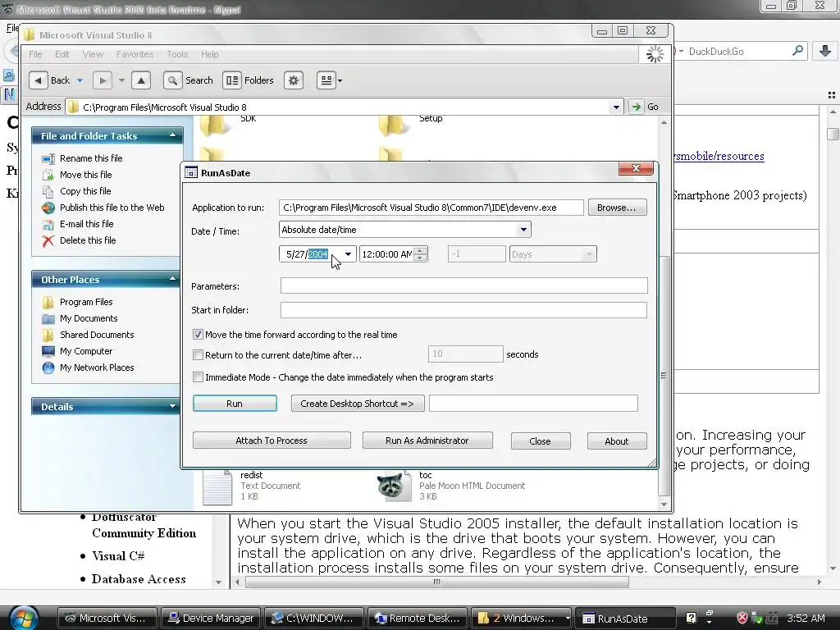The image size is (840, 630).
Task: Click the red shield security tray icon
Action: (x=742, y=618)
